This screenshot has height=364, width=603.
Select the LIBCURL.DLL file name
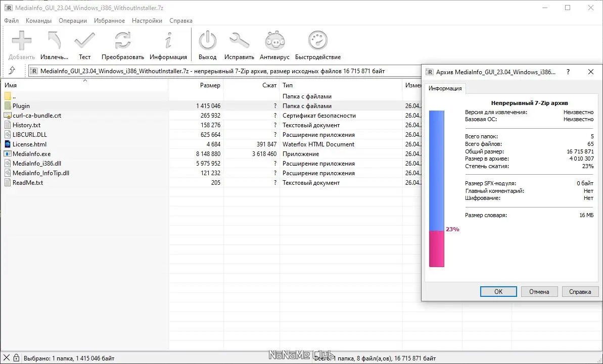(30, 134)
